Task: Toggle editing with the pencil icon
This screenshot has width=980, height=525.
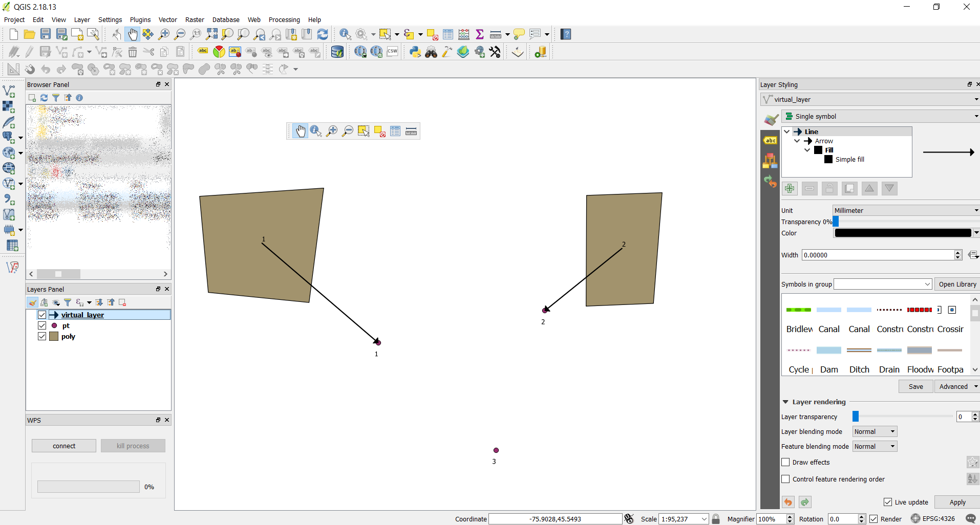Action: [30, 52]
